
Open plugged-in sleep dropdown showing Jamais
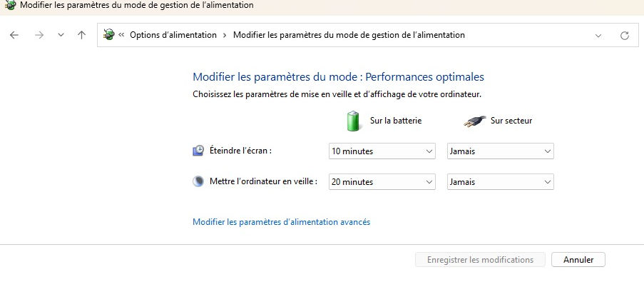coord(500,182)
